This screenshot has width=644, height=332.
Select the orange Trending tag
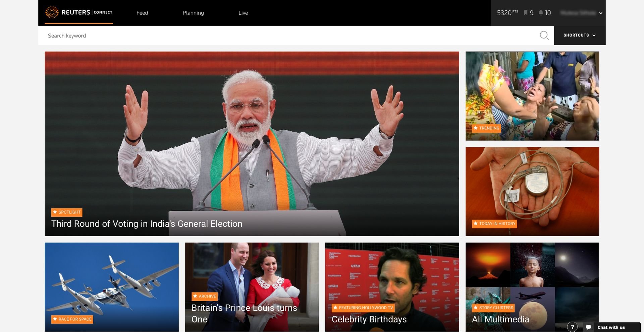(486, 128)
